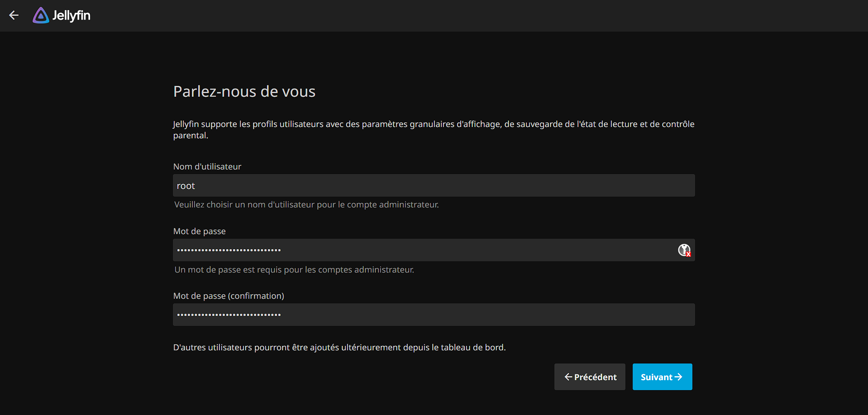Viewport: 868px width, 415px height.
Task: Go back with the Précédent button
Action: (590, 377)
